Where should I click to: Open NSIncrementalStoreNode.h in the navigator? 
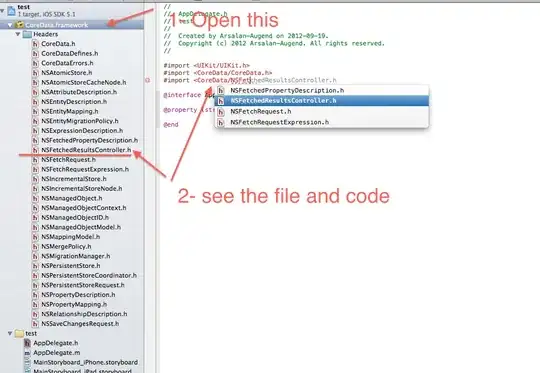coord(82,188)
